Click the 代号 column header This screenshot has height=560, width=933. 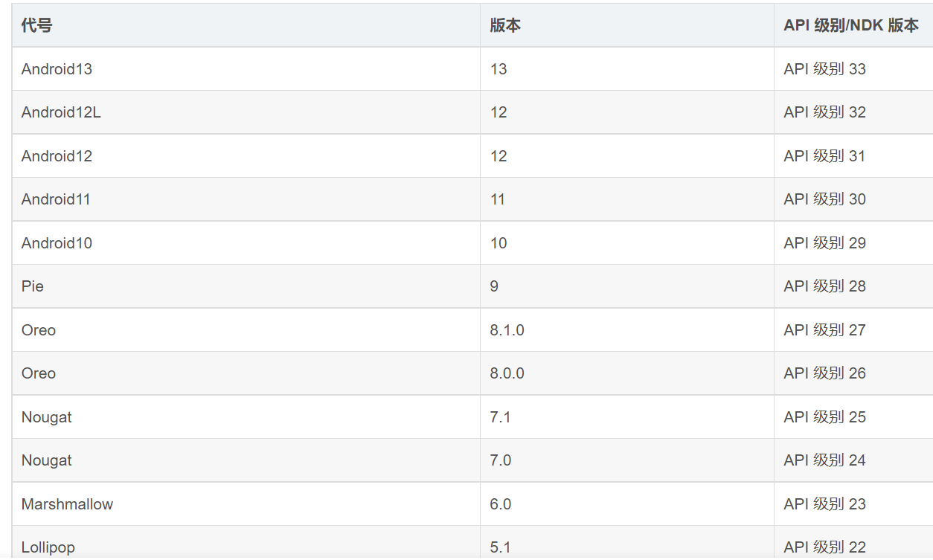(x=246, y=25)
